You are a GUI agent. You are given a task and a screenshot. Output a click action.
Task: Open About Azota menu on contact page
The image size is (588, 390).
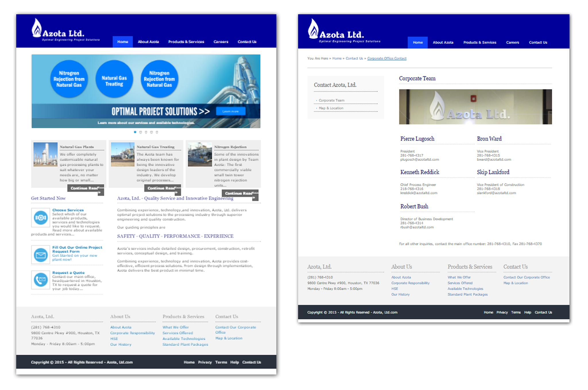pos(443,43)
